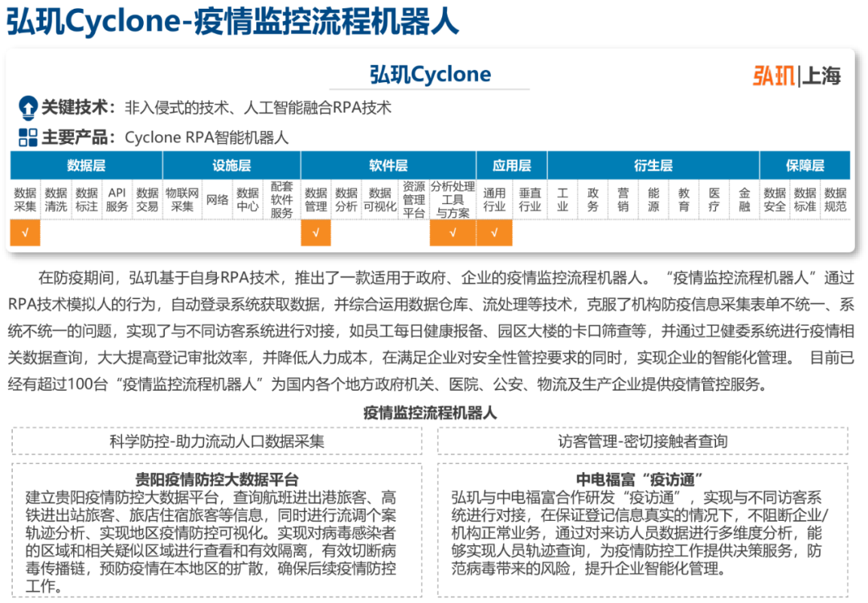868x603 pixels.
Task: Click the page title 弘玑Cyclone-疫情监控流程机器人
Action: click(232, 22)
